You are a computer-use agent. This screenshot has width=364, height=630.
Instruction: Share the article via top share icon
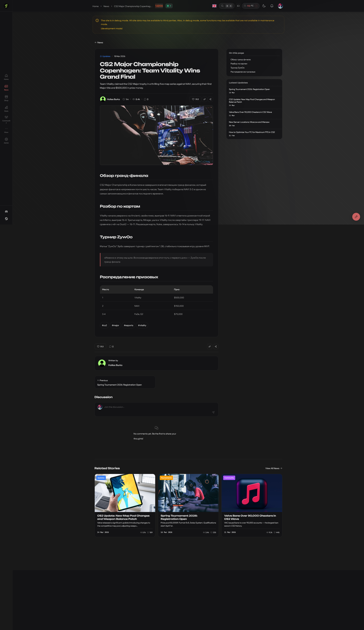pos(210,99)
